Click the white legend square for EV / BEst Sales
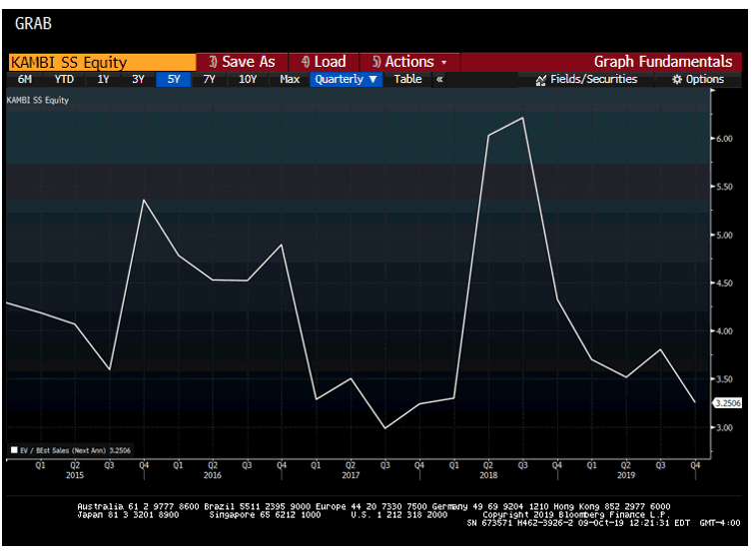This screenshot has width=756, height=557. pos(13,450)
